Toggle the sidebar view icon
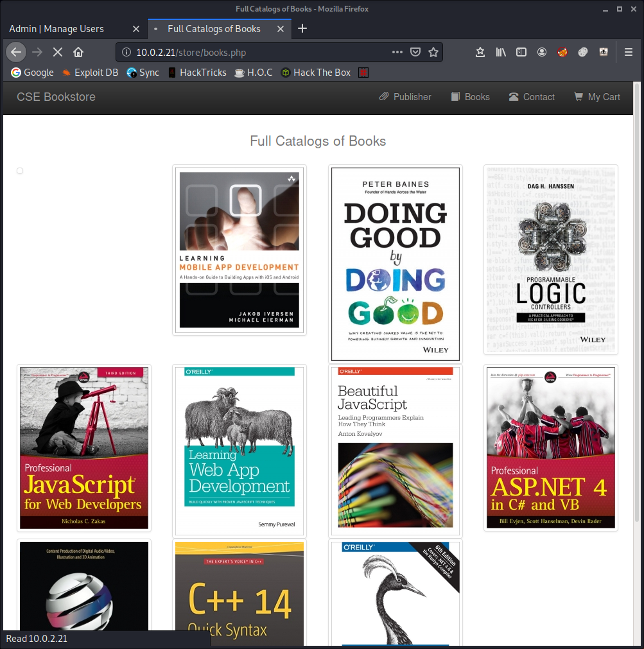 pyautogui.click(x=521, y=52)
